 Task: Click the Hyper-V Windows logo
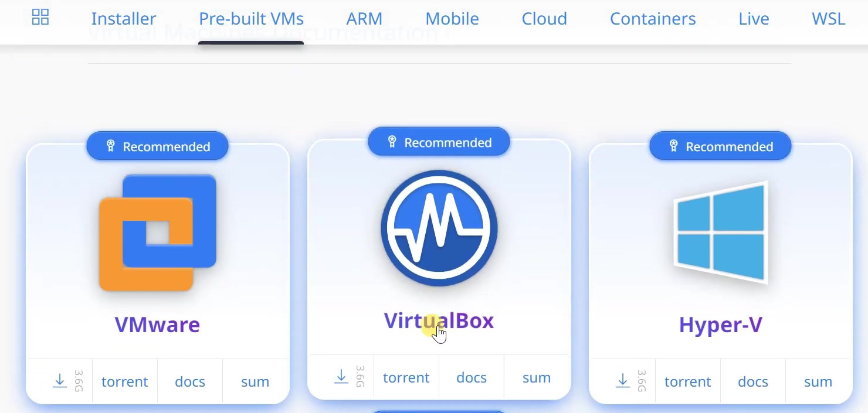721,233
